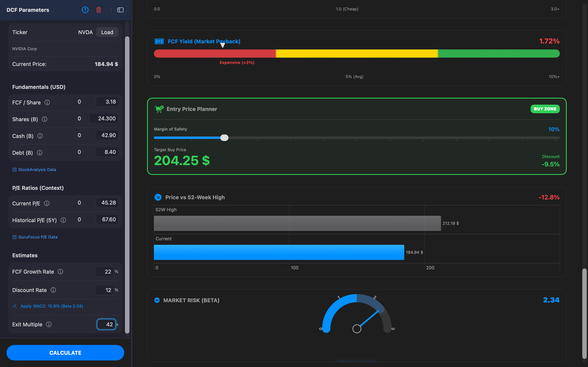Click the red trash delete icon
This screenshot has height=367, width=588.
98,10
